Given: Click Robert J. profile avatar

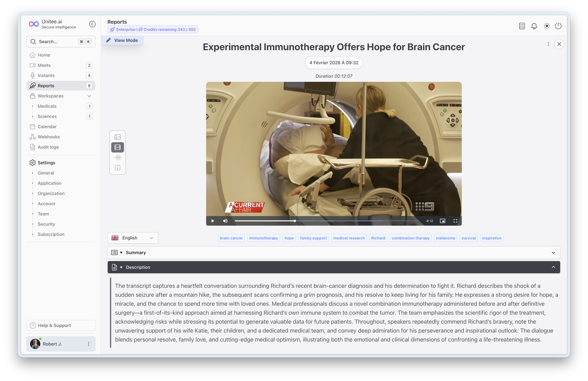Looking at the screenshot, I should point(35,344).
